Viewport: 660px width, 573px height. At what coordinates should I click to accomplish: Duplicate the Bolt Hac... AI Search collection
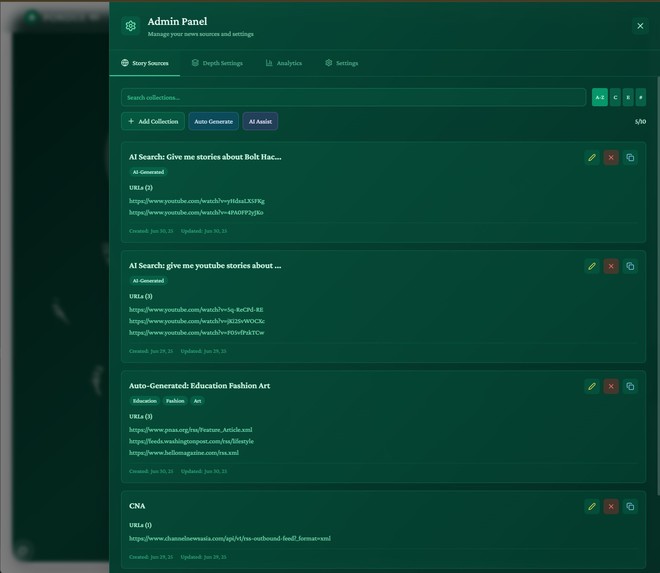(x=630, y=157)
